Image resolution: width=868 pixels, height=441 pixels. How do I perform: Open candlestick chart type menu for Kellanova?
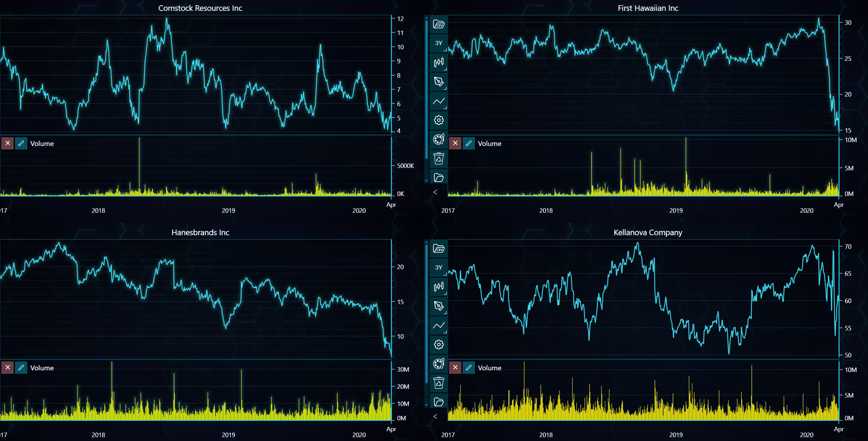click(439, 287)
